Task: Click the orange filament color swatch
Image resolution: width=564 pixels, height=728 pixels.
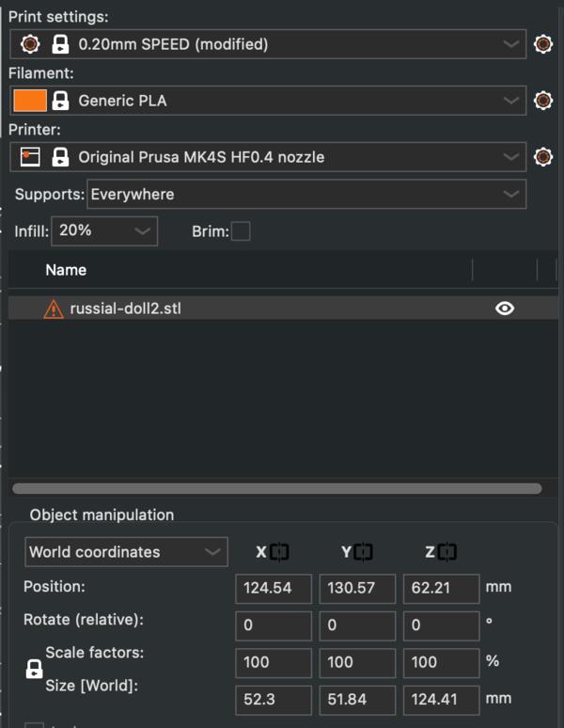Action: click(30, 101)
